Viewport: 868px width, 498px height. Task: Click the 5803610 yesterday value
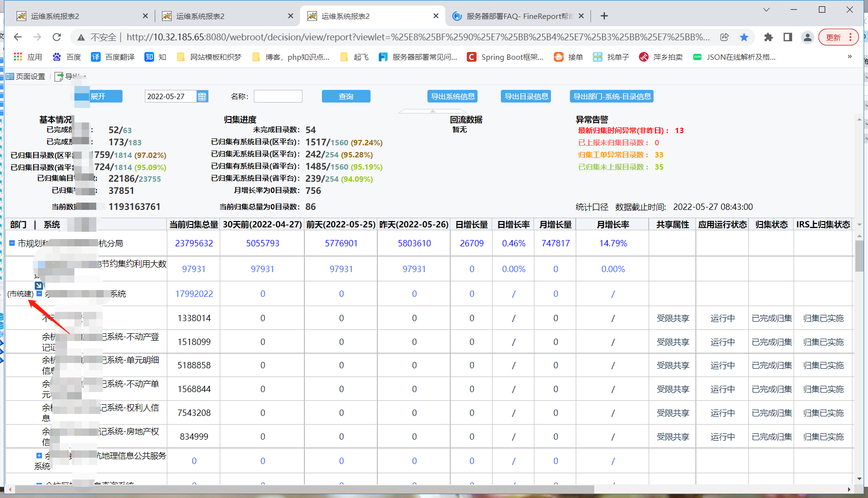pyautogui.click(x=414, y=243)
